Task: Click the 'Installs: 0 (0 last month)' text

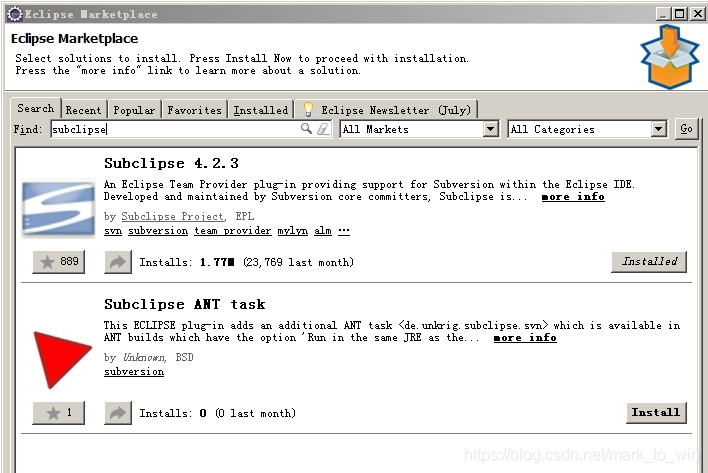Action: (217, 413)
